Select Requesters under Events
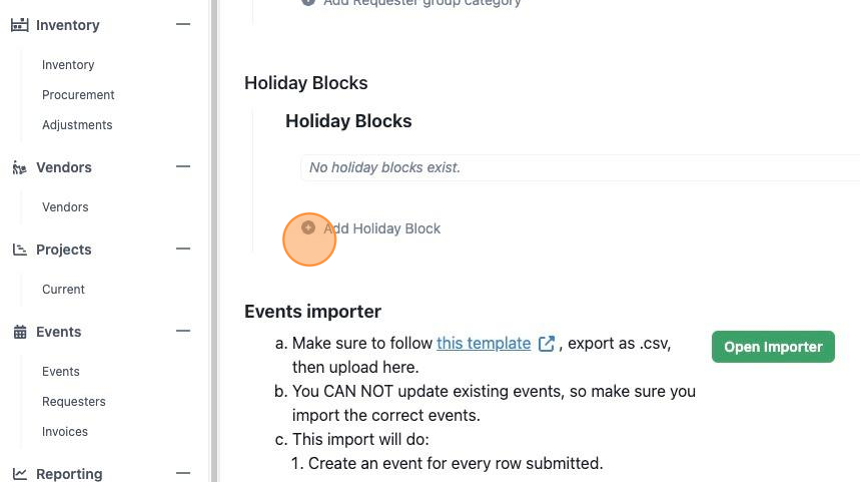The height and width of the screenshot is (482, 860). (x=74, y=402)
